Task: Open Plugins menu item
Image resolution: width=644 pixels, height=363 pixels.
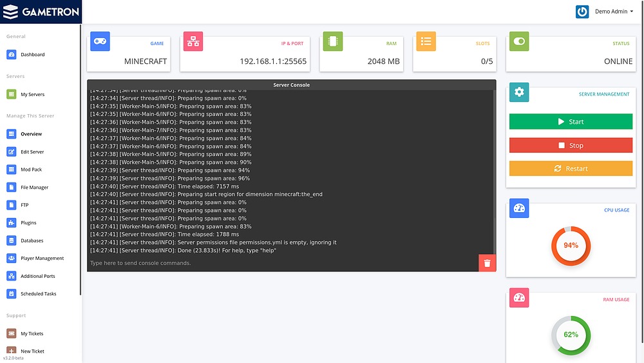Action: [28, 222]
